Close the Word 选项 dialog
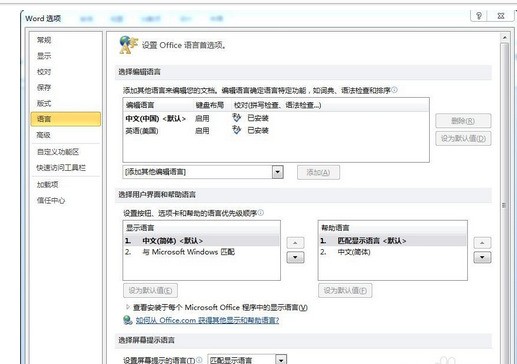 [501, 15]
